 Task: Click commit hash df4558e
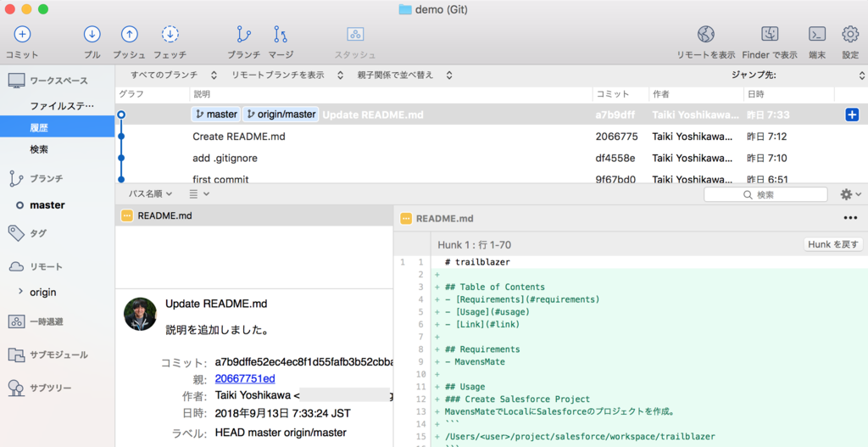[x=615, y=158]
